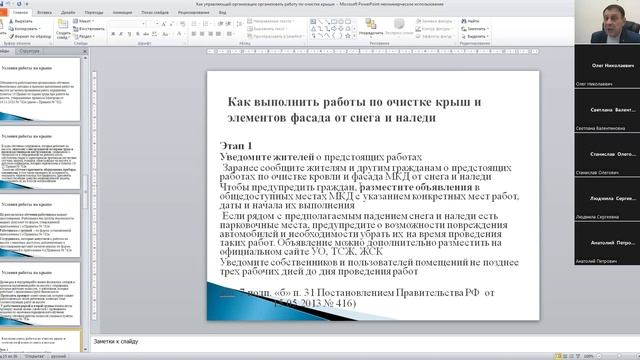Switch to Вставка ribbon tab
The image size is (640, 360).
coord(44,13)
